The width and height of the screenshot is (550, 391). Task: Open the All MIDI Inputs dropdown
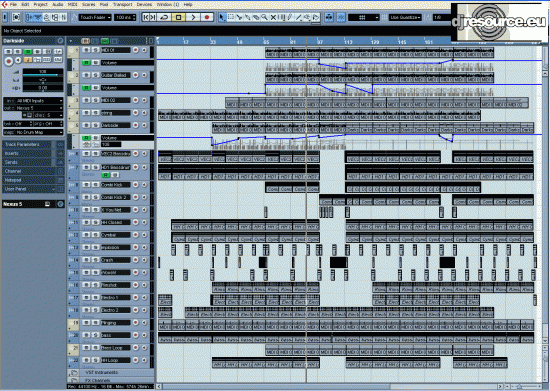tap(34, 101)
